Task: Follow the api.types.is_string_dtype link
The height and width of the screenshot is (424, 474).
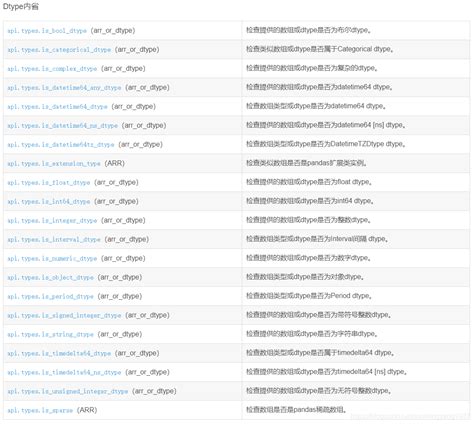Action: coord(50,335)
